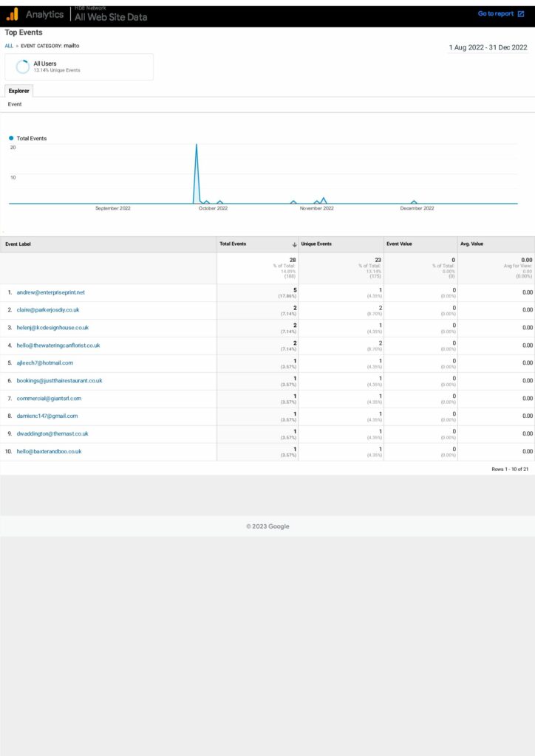
Task: Click the All Users segment circle icon
Action: pos(23,66)
